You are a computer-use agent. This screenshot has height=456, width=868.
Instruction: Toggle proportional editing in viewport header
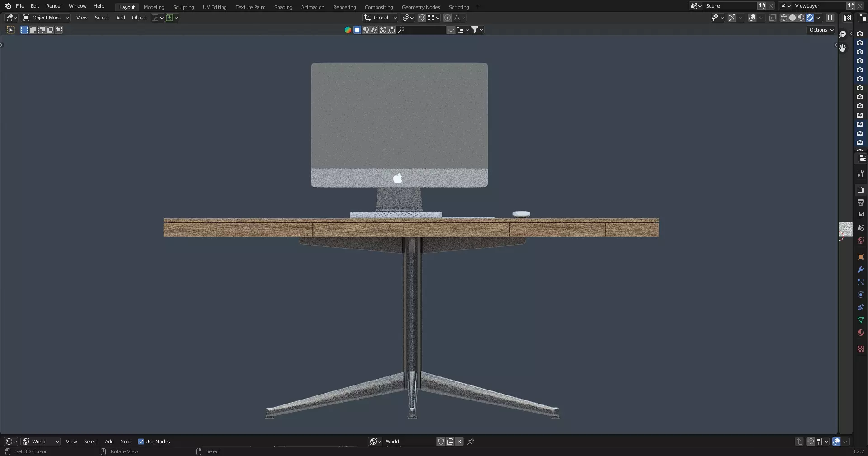(448, 18)
